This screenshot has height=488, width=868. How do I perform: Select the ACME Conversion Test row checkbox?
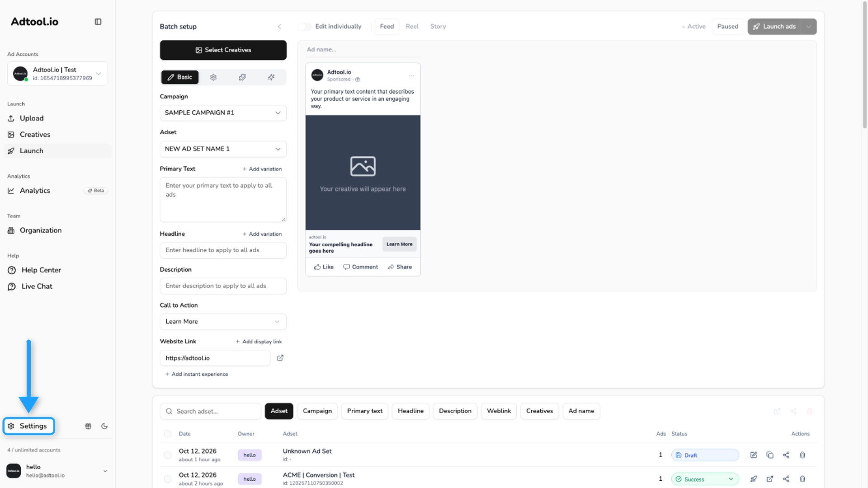tap(168, 479)
